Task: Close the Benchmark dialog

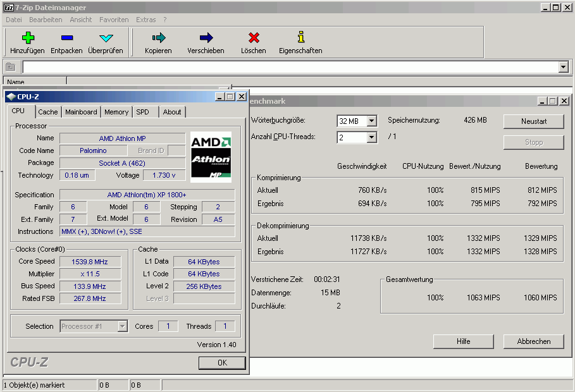Action: [x=564, y=101]
